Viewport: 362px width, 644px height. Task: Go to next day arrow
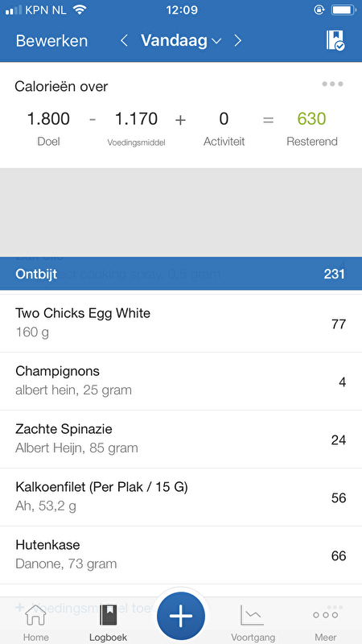(x=237, y=41)
